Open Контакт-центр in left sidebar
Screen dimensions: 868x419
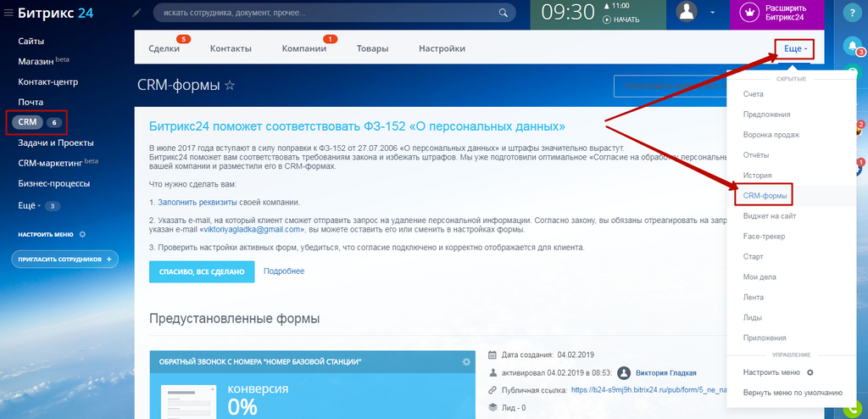(x=47, y=82)
